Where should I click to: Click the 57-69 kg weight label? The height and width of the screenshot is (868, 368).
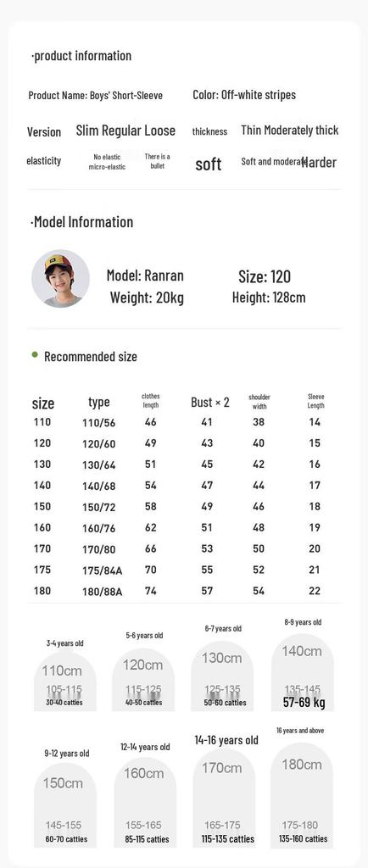click(304, 703)
